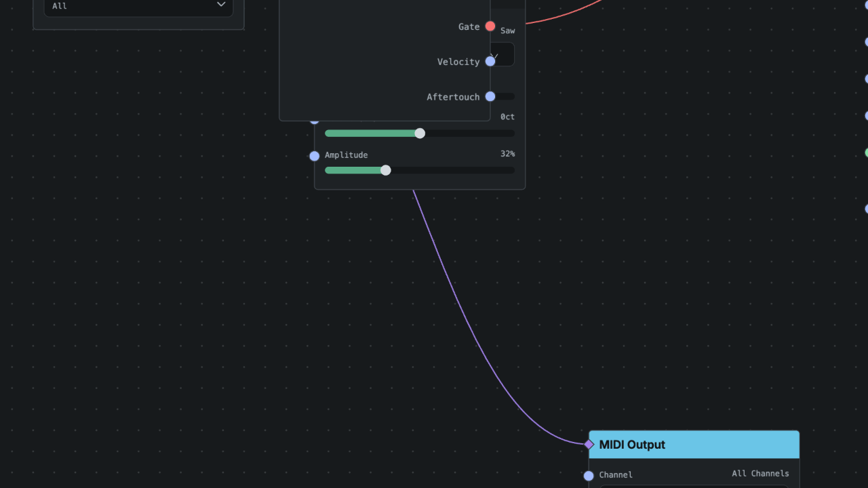Select the MIDI Output node header
The height and width of the screenshot is (488, 868).
[694, 445]
